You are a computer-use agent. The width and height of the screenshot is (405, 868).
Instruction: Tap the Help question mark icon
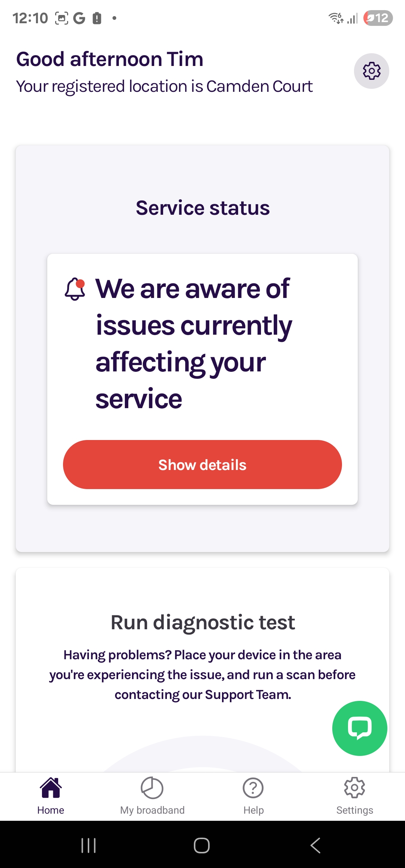coord(253,788)
